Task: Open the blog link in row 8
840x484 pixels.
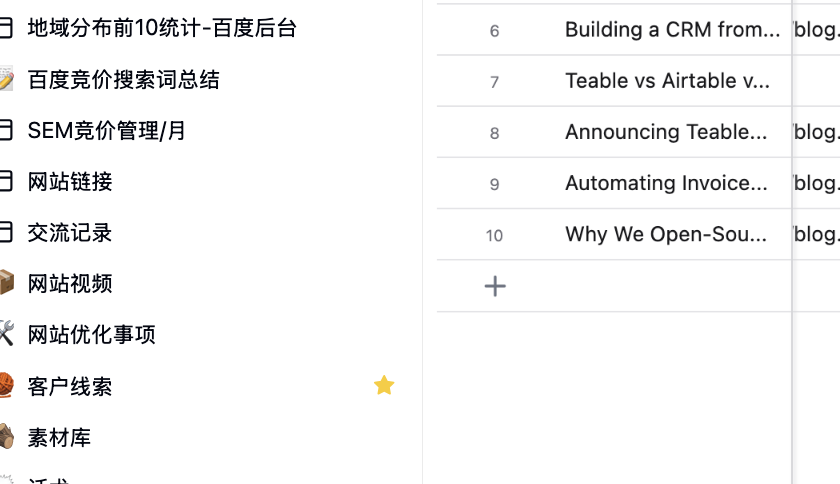Action: point(816,132)
